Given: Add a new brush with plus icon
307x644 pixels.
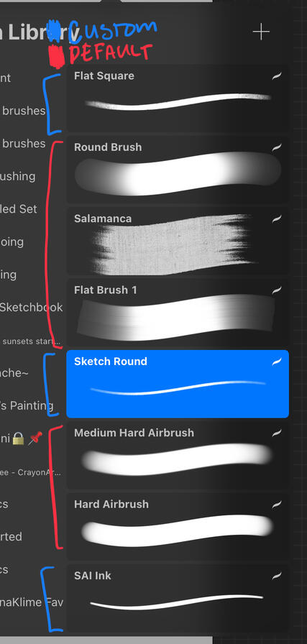Looking at the screenshot, I should pyautogui.click(x=261, y=32).
